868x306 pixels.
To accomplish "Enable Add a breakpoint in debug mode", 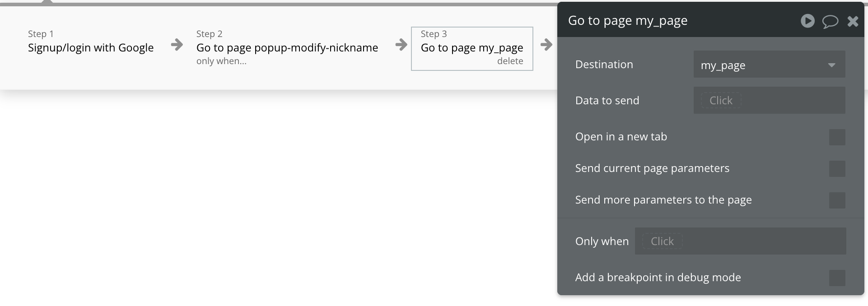I will (837, 278).
